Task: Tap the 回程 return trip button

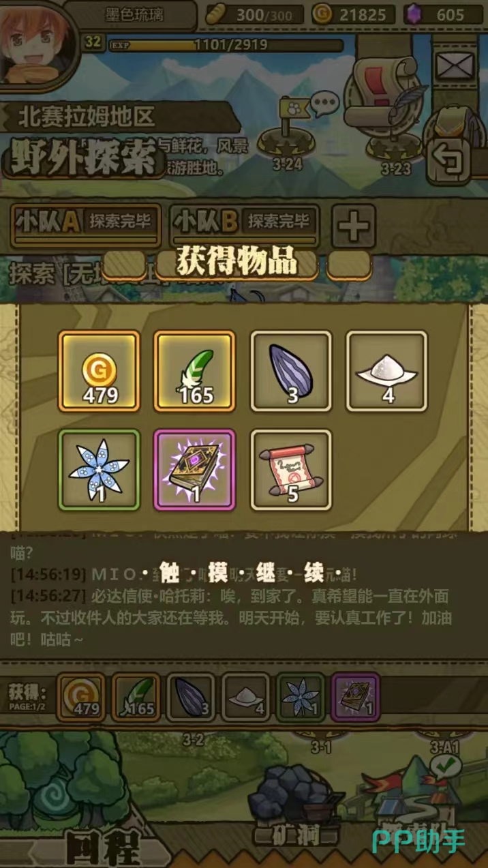Action: point(102,848)
